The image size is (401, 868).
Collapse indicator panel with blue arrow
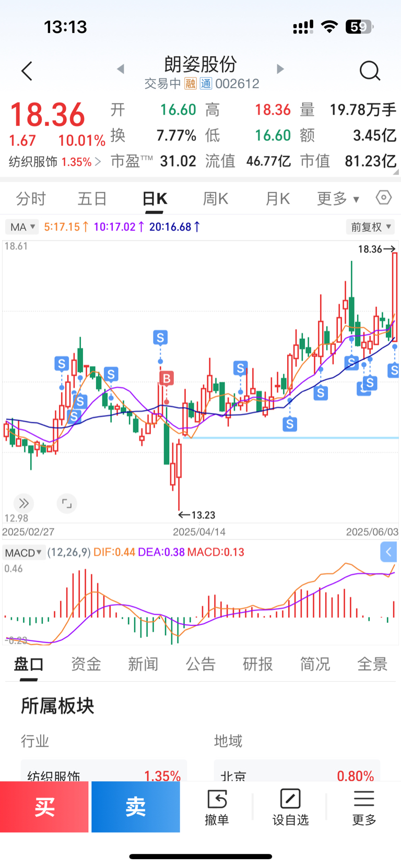pos(388,552)
